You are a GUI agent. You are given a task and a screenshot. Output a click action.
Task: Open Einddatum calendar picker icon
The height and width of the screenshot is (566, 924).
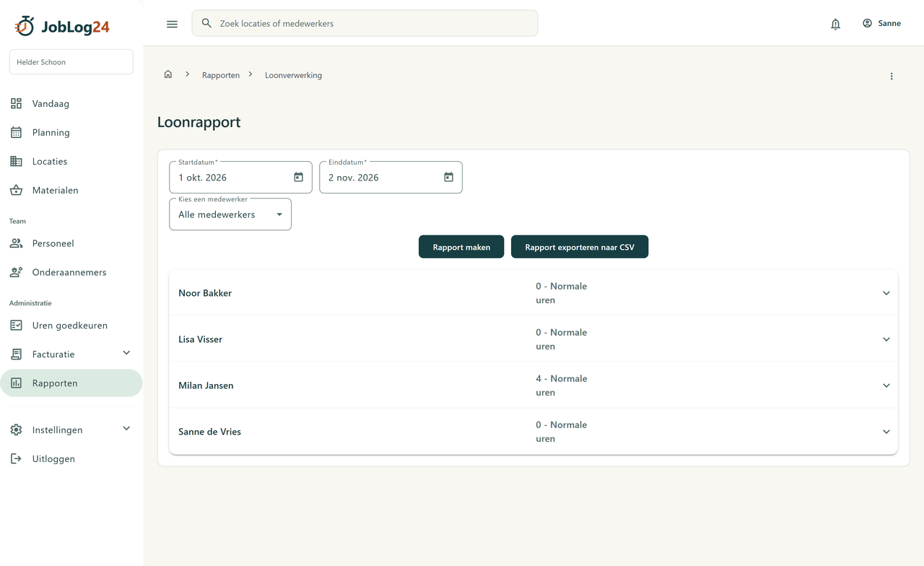(x=448, y=177)
